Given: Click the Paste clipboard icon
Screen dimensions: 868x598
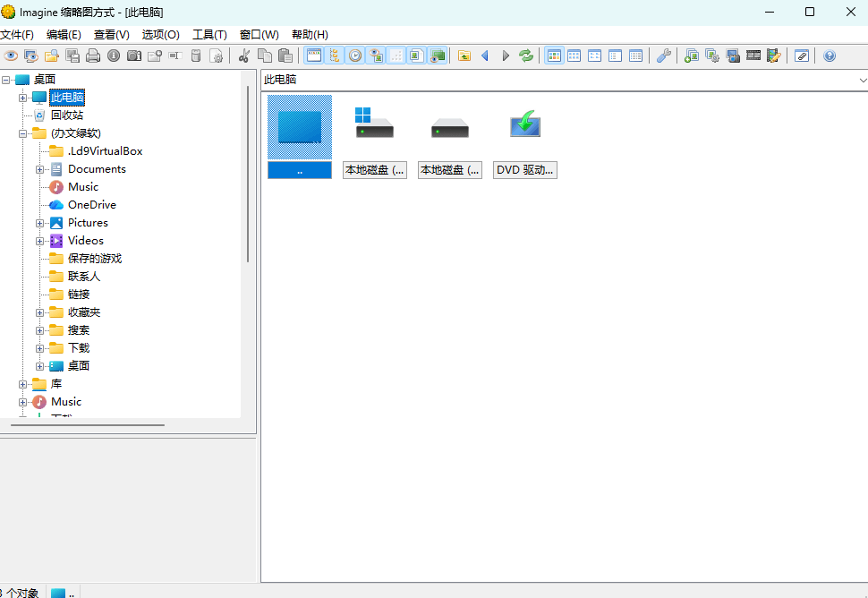Looking at the screenshot, I should click(x=285, y=55).
